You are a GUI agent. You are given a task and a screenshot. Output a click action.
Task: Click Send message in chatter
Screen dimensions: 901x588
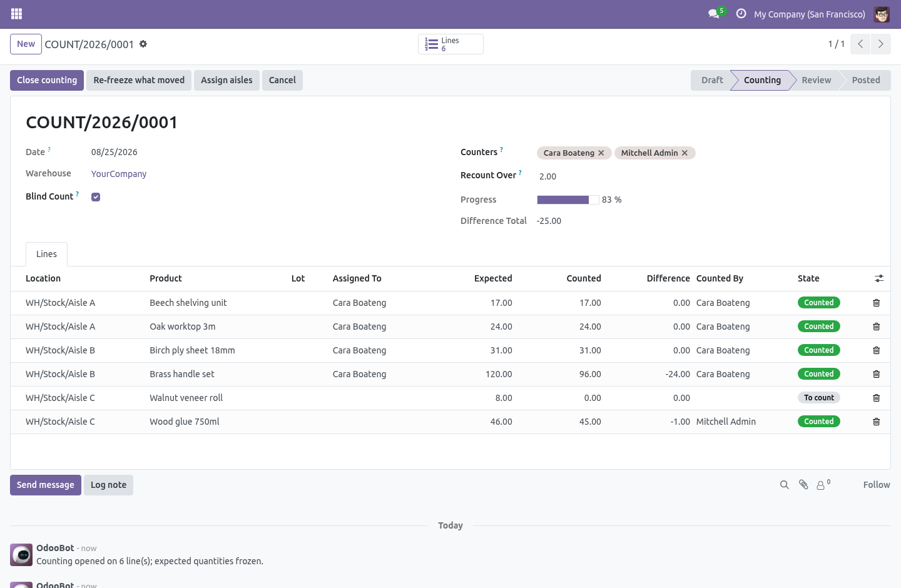point(46,485)
